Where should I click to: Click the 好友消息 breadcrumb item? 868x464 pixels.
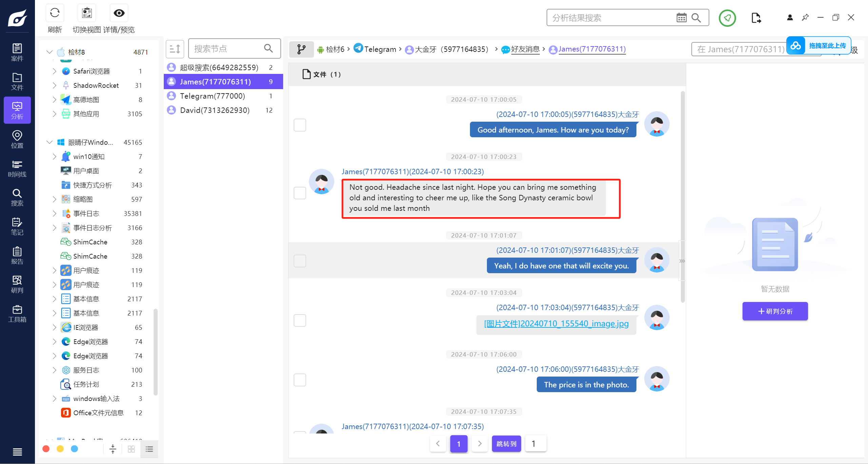pyautogui.click(x=525, y=49)
